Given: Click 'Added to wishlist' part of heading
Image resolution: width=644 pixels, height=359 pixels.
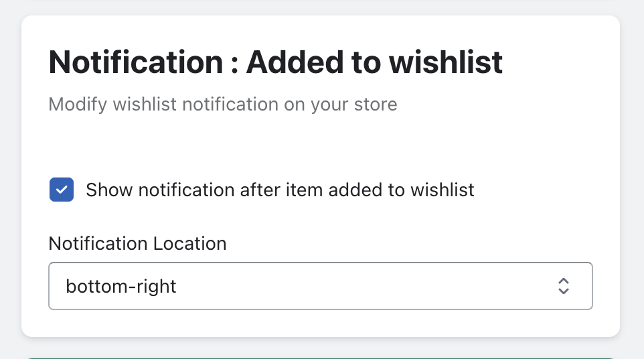Looking at the screenshot, I should pos(374,63).
